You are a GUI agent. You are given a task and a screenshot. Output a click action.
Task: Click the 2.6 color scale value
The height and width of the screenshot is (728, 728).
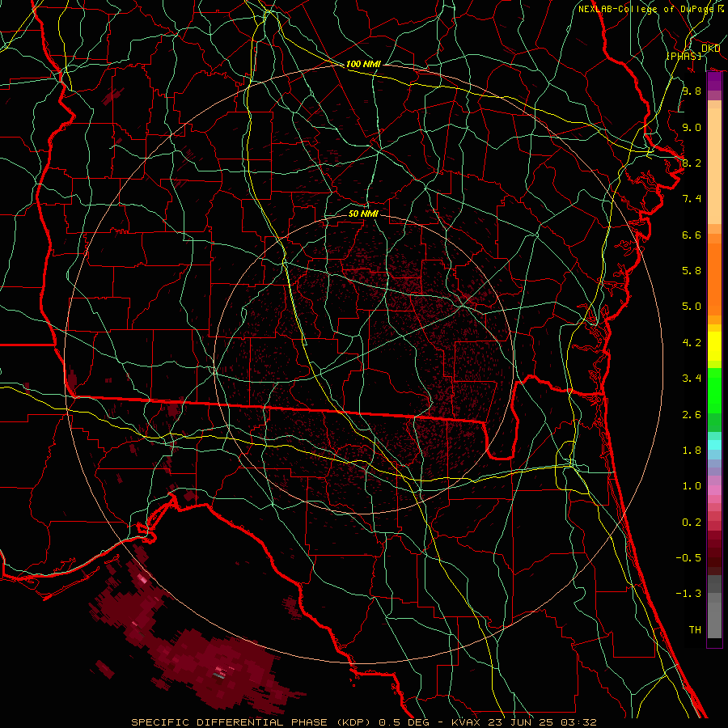(692, 415)
